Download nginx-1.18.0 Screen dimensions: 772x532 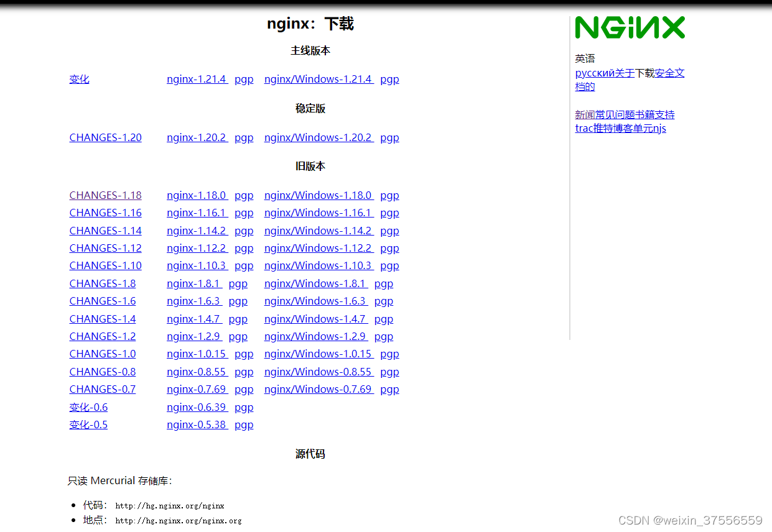pyautogui.click(x=197, y=195)
